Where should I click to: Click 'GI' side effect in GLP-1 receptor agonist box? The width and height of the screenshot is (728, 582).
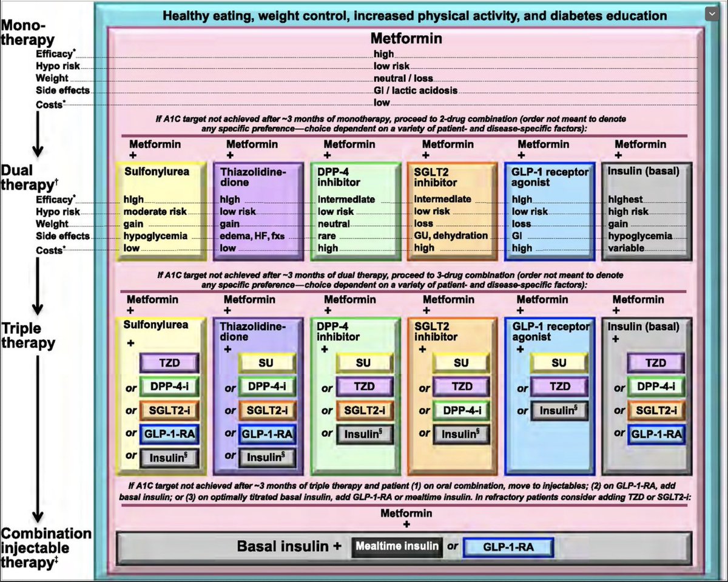point(517,236)
